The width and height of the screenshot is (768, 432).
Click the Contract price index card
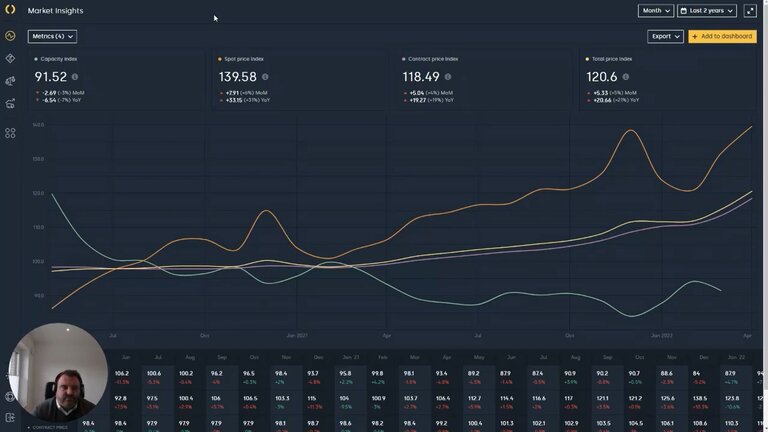click(x=484, y=80)
